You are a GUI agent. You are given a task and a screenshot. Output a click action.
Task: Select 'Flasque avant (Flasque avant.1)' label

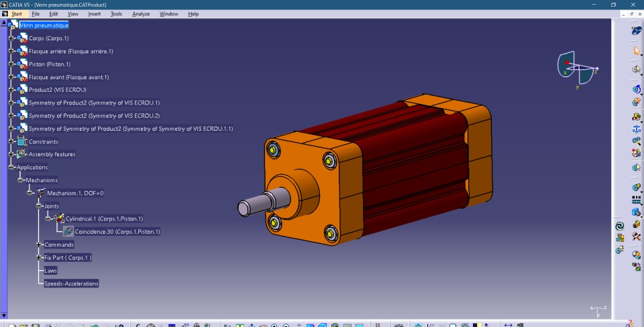pos(68,77)
